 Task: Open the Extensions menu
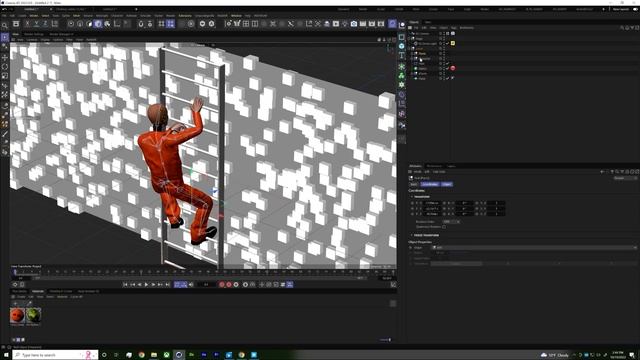tap(185, 16)
